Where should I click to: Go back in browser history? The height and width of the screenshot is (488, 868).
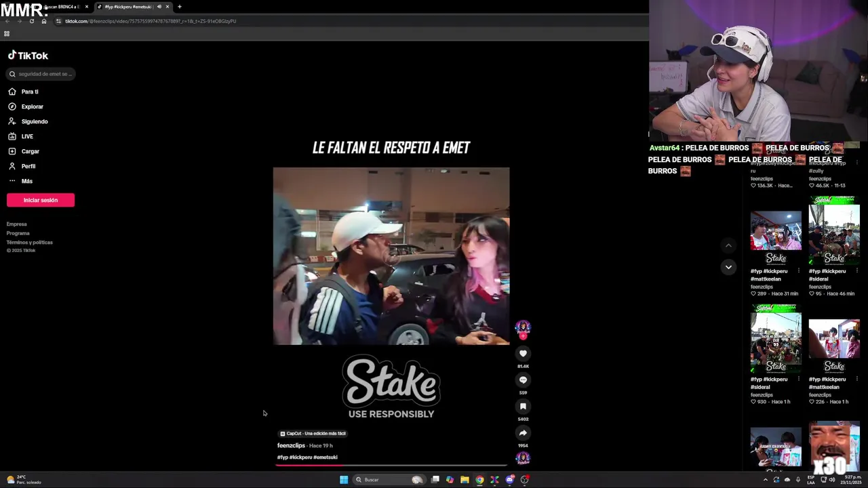click(x=7, y=21)
